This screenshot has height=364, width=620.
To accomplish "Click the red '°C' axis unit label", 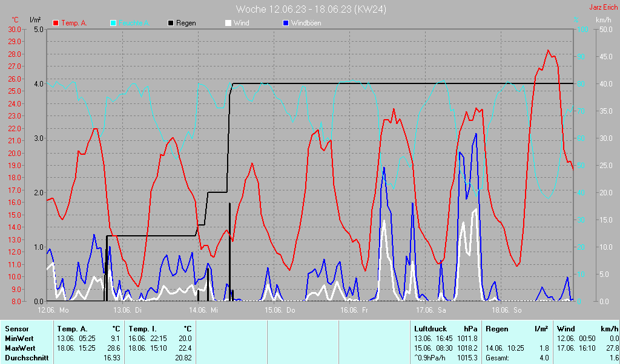I will pyautogui.click(x=15, y=20).
